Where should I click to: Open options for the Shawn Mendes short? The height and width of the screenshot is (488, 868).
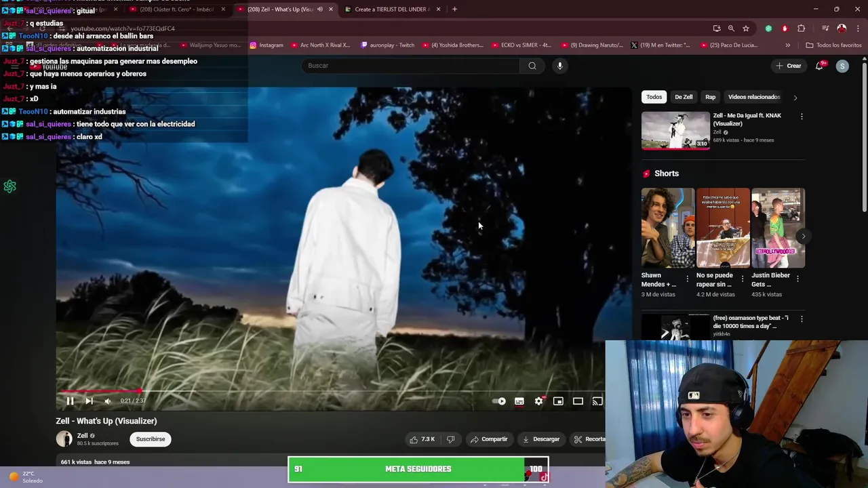(688, 279)
